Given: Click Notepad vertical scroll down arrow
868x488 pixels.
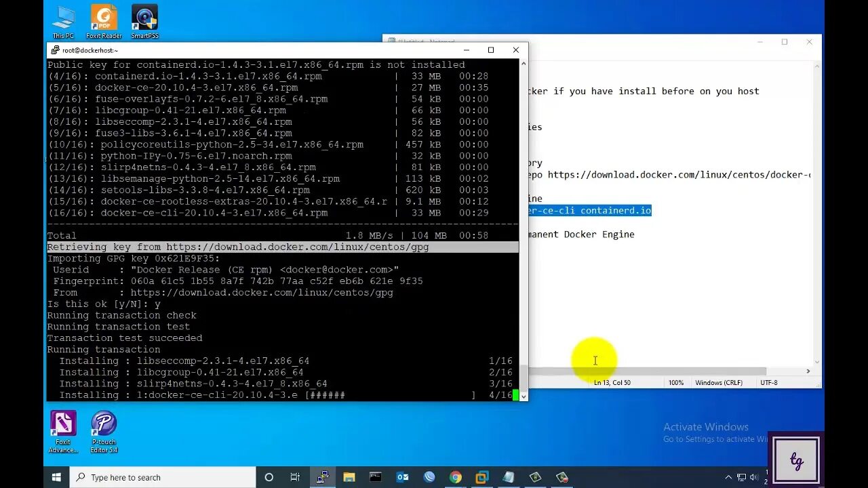Looking at the screenshot, I should pyautogui.click(x=817, y=361).
